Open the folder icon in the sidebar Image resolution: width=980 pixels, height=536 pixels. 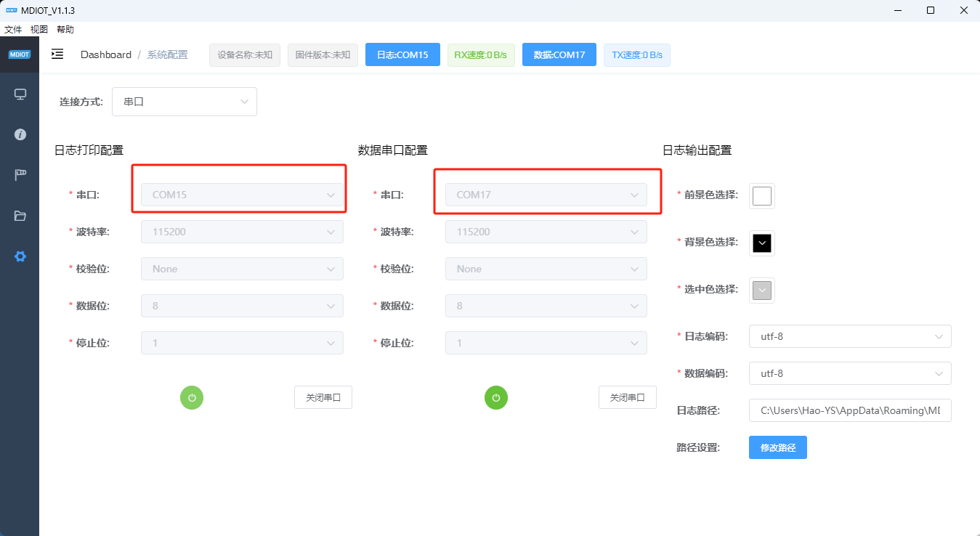20,216
